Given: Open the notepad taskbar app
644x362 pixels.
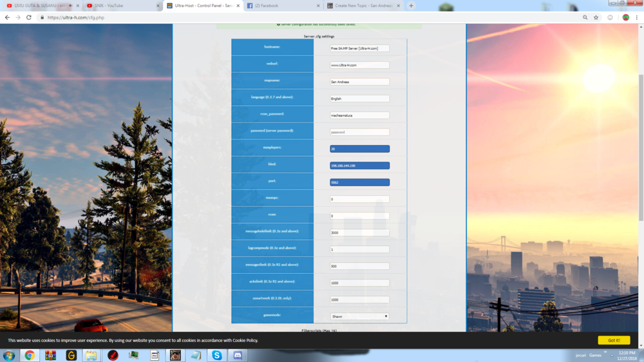Looking at the screenshot, I should (x=196, y=356).
